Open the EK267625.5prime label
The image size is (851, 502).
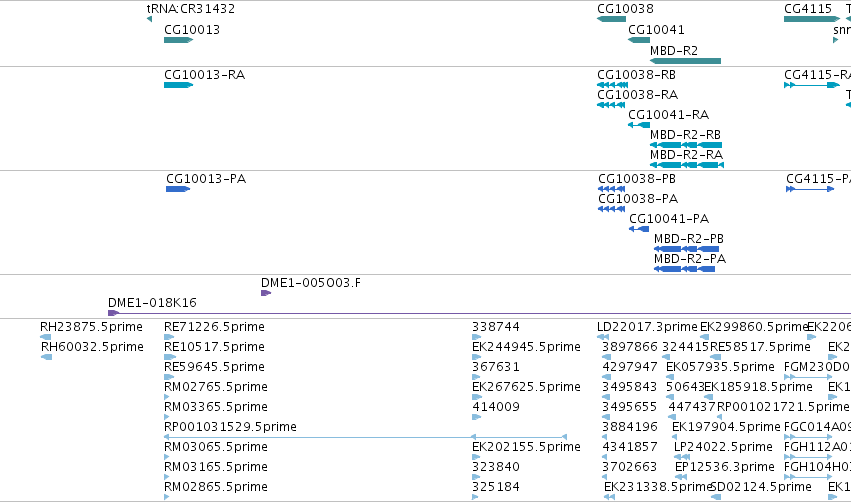coord(526,387)
